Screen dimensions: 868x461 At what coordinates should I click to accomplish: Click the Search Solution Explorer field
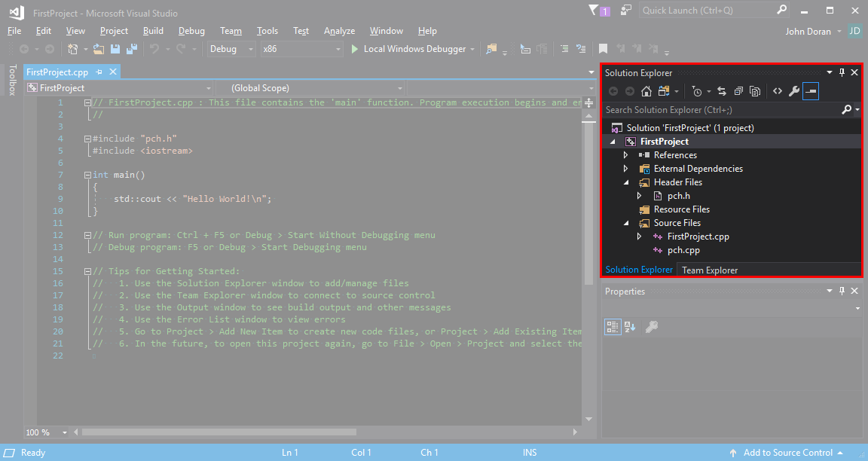pyautogui.click(x=723, y=109)
